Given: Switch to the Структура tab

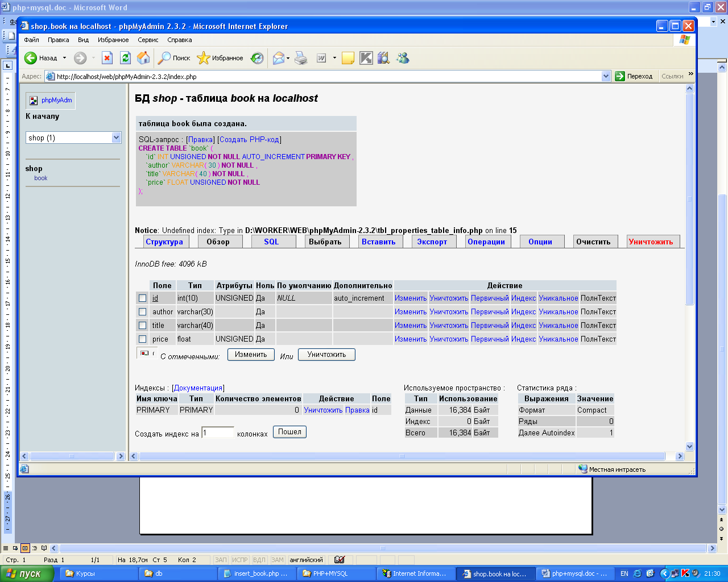Looking at the screenshot, I should (164, 242).
